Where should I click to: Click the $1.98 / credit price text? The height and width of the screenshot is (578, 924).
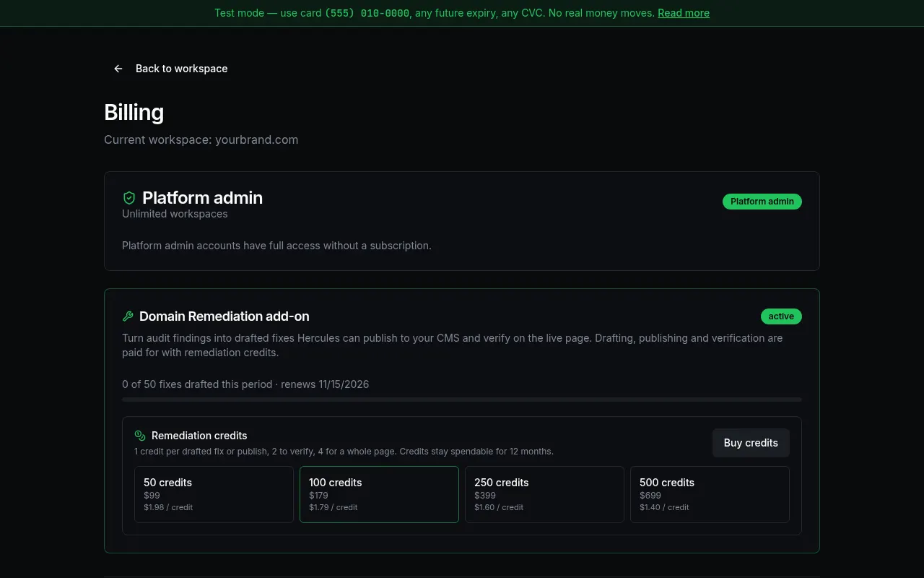pos(168,507)
